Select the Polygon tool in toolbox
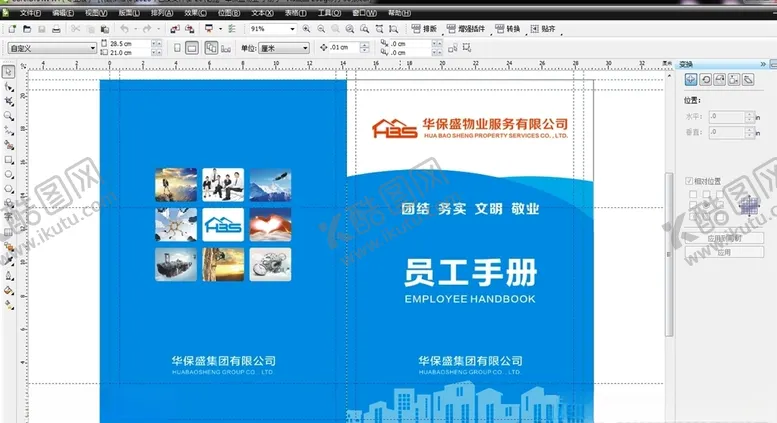This screenshot has height=423, width=777. 8,189
